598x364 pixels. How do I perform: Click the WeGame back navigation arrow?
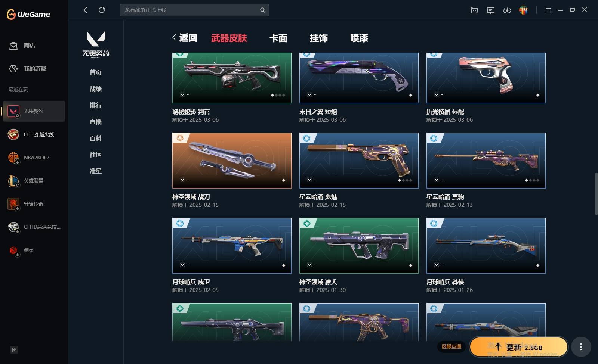[85, 10]
